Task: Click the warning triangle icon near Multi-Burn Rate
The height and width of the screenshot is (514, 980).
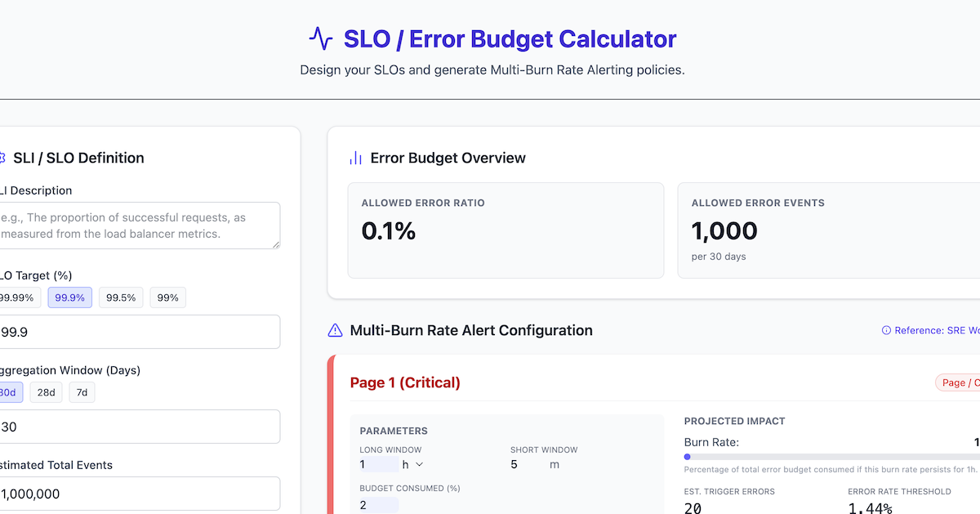Action: coord(334,330)
